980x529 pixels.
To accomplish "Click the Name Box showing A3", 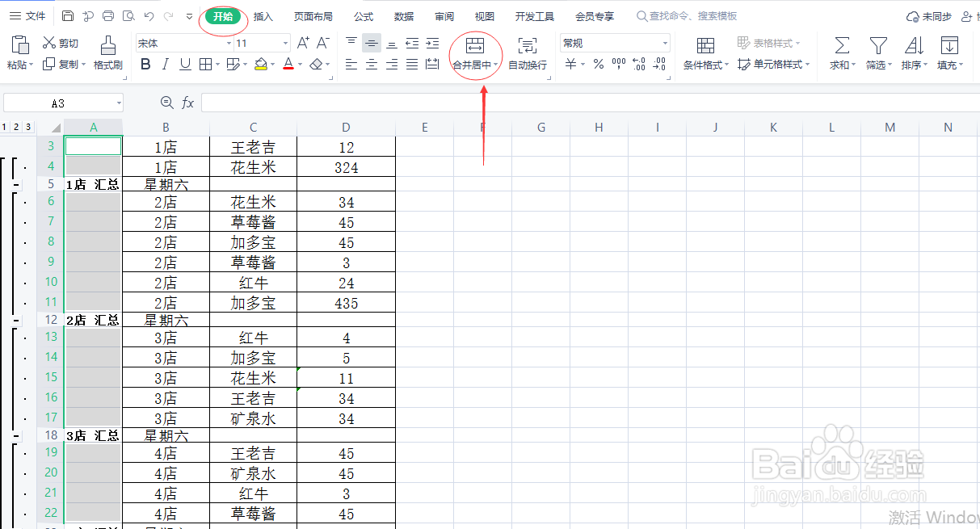I will [63, 103].
